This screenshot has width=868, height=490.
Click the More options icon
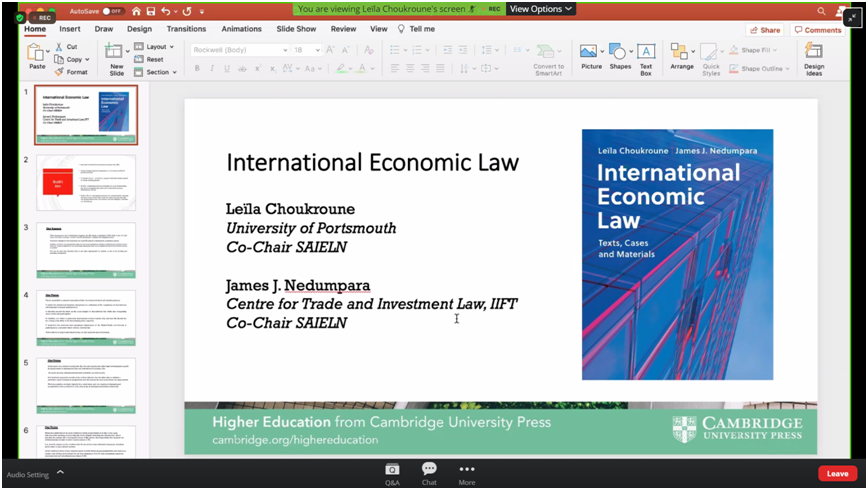(466, 471)
